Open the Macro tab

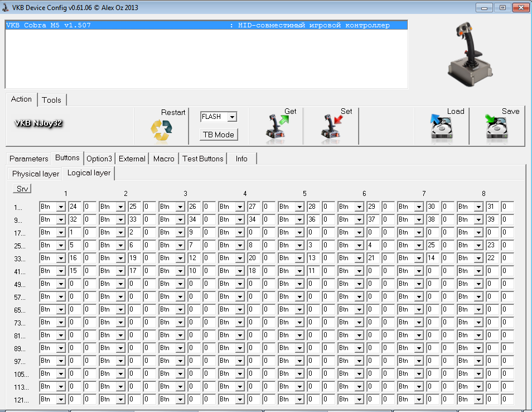click(x=163, y=159)
